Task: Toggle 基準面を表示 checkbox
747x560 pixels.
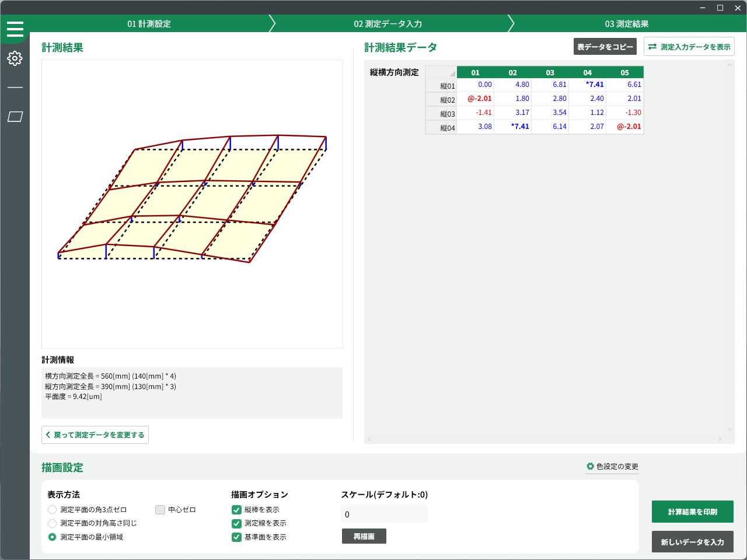Action: coord(236,537)
